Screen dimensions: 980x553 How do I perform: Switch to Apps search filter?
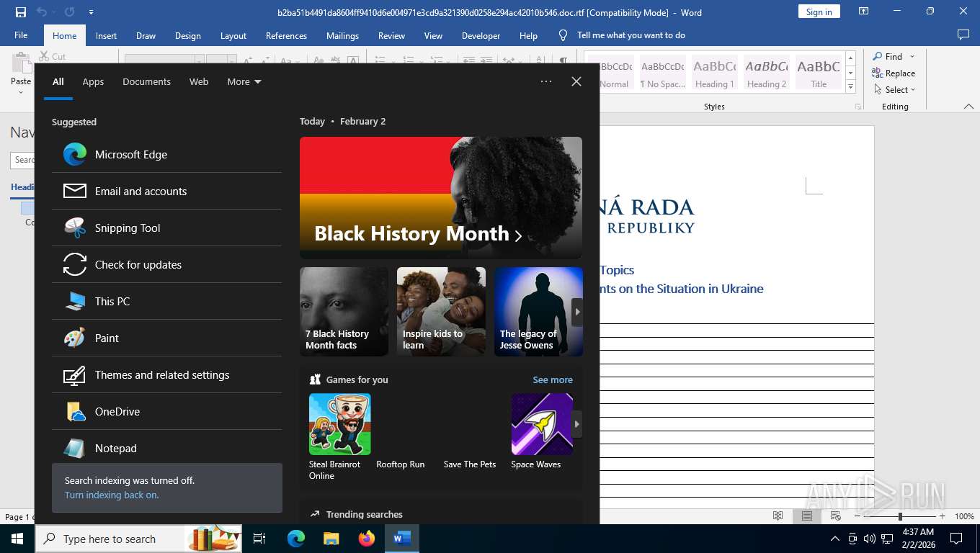pyautogui.click(x=93, y=81)
